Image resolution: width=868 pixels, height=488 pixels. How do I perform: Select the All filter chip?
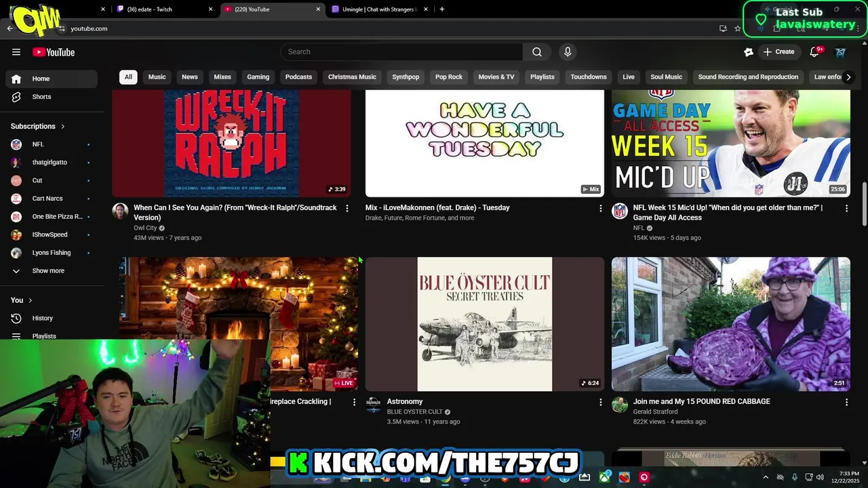128,77
